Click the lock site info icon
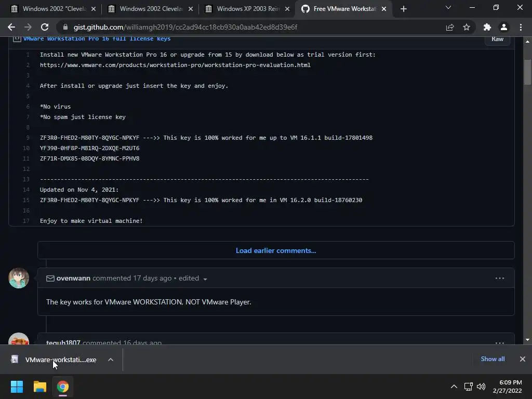The width and height of the screenshot is (532, 399). (65, 27)
